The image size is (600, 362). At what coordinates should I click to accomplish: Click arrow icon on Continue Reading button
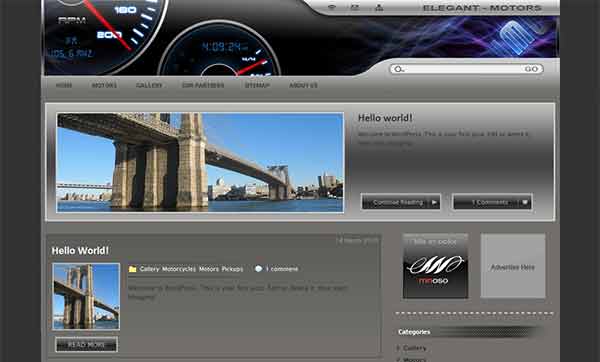click(x=434, y=202)
